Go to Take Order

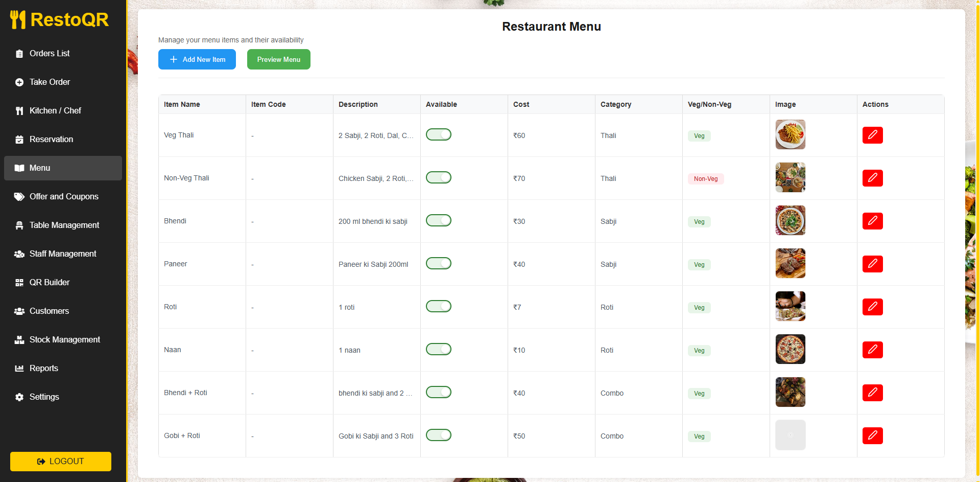point(63,82)
